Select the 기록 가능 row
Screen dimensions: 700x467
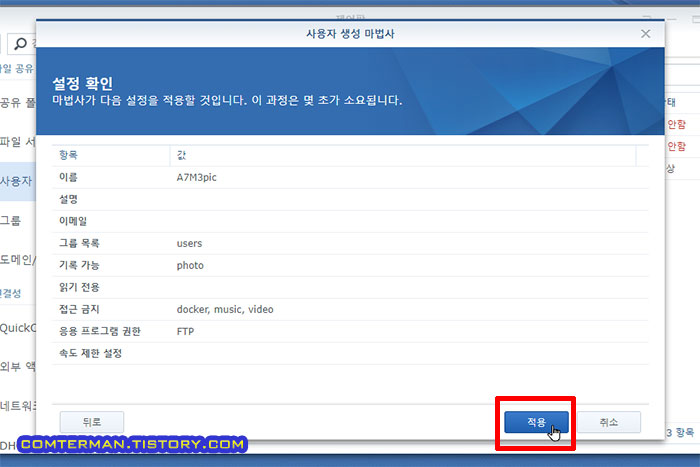pos(350,265)
